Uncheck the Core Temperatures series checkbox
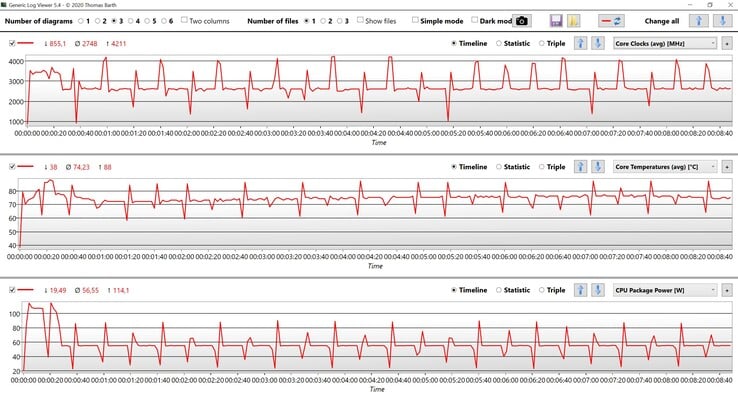This screenshot has width=738, height=400. 12,167
